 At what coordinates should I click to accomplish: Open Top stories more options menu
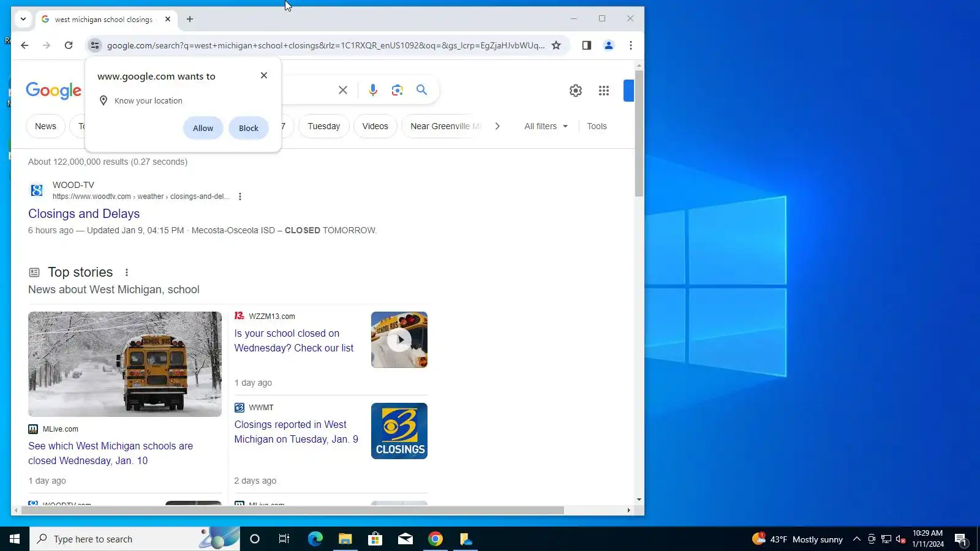point(127,272)
